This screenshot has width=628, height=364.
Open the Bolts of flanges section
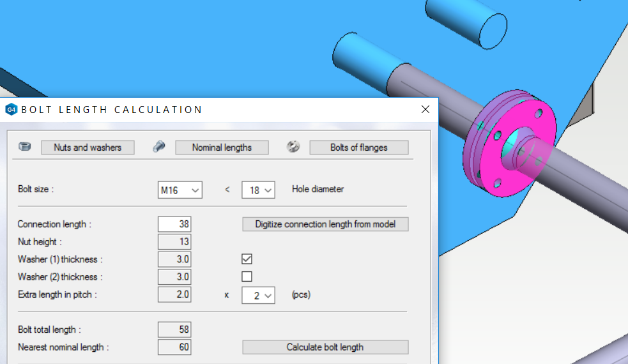(359, 148)
